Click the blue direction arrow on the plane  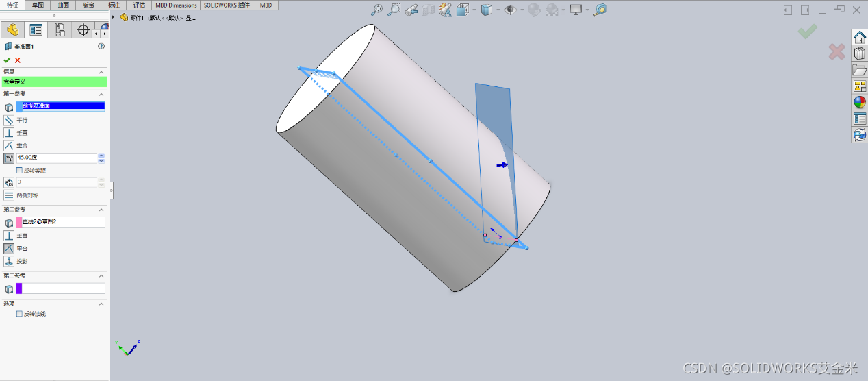tap(502, 164)
